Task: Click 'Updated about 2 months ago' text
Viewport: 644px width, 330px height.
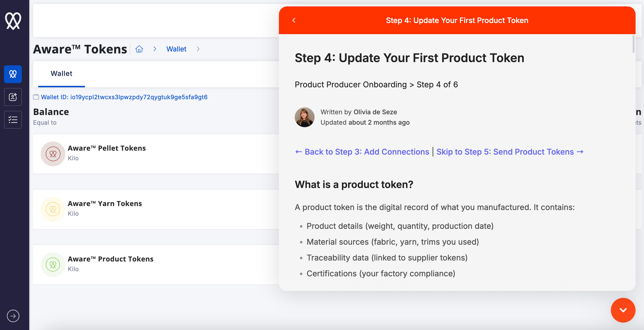Action: [365, 122]
